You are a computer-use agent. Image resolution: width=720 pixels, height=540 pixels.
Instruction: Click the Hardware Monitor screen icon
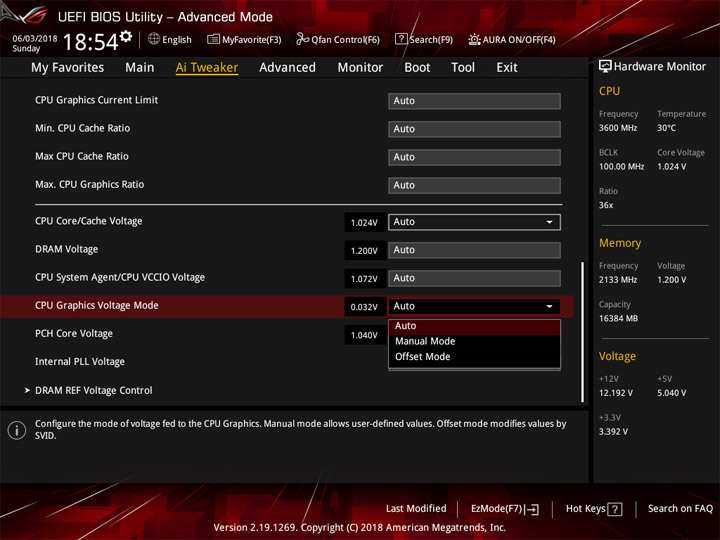(605, 66)
